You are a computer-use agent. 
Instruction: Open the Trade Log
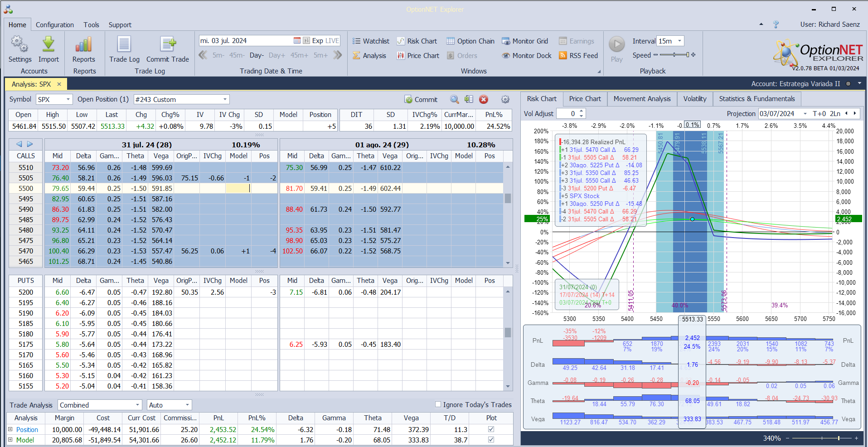coord(124,49)
